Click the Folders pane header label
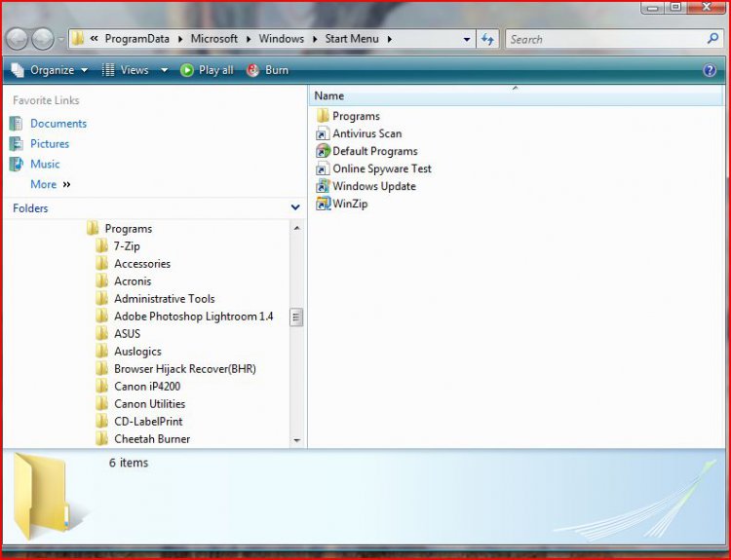 [x=30, y=208]
